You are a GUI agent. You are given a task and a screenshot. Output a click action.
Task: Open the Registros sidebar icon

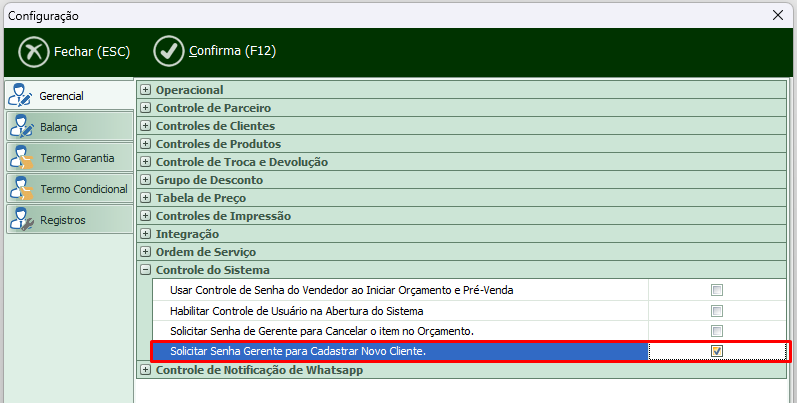pos(21,220)
